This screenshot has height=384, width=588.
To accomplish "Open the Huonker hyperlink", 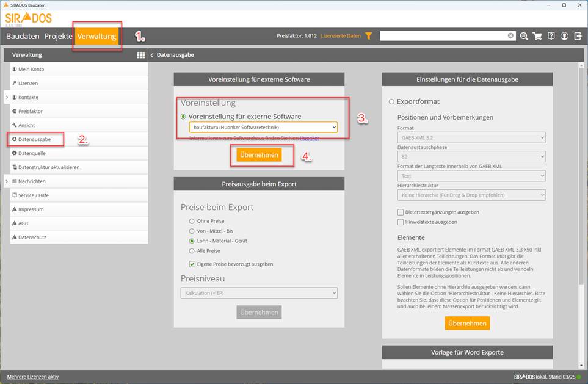I will tap(310, 138).
